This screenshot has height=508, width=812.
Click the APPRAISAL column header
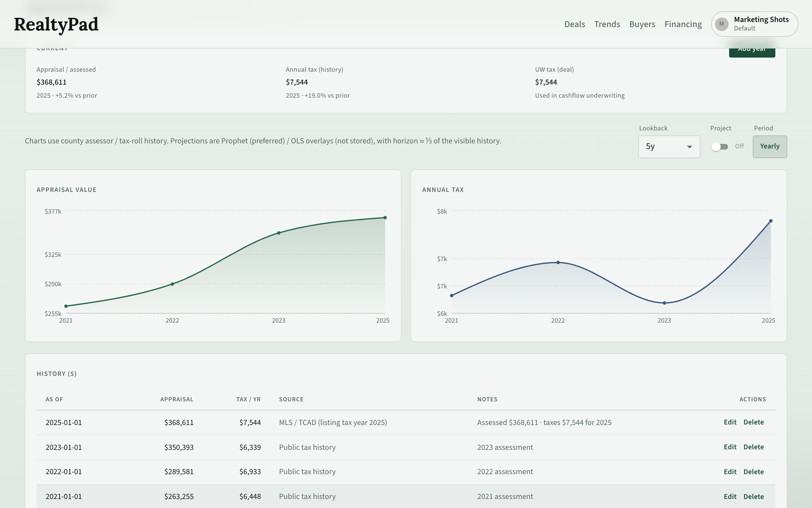(x=177, y=399)
